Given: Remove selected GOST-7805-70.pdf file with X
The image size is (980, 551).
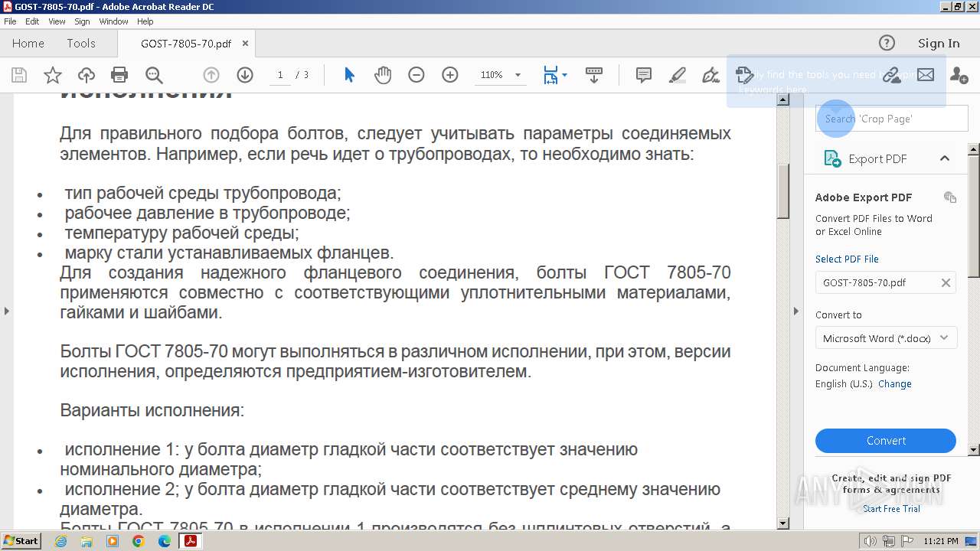Looking at the screenshot, I should tap(946, 282).
